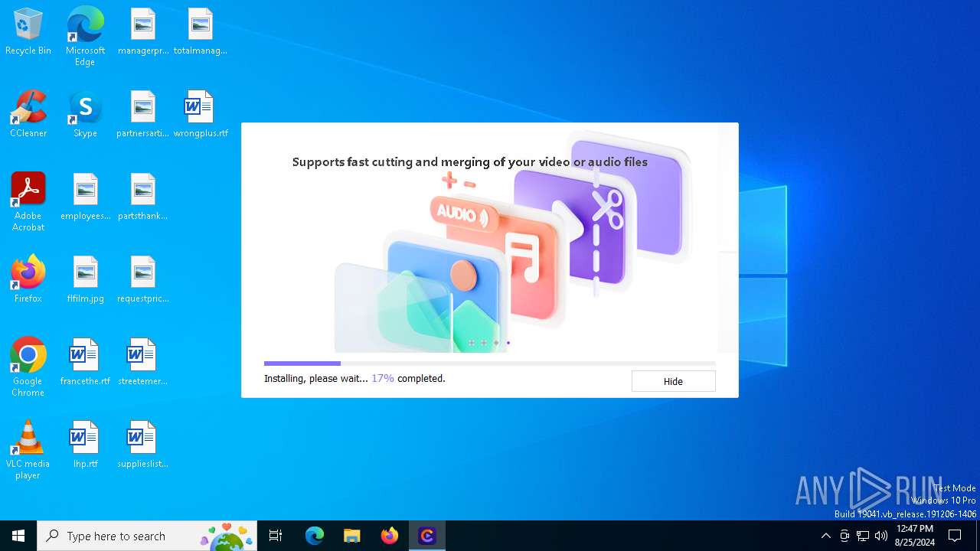Open the clock showing 12:47 PM
Screen dimensions: 980x551
coord(915,536)
